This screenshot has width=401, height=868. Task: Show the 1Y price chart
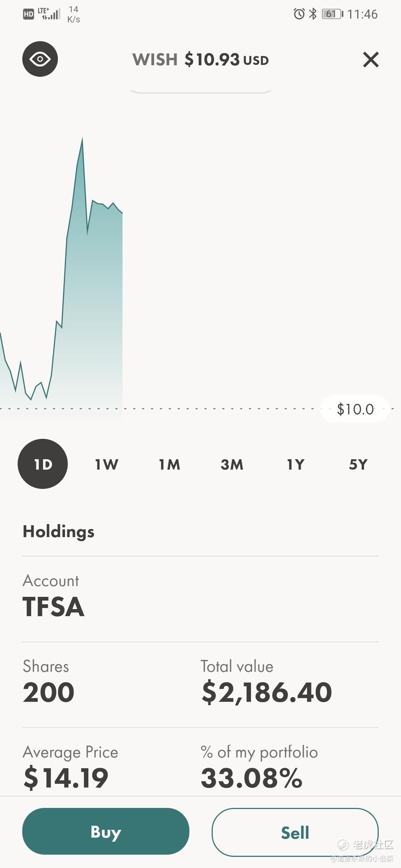(x=296, y=464)
